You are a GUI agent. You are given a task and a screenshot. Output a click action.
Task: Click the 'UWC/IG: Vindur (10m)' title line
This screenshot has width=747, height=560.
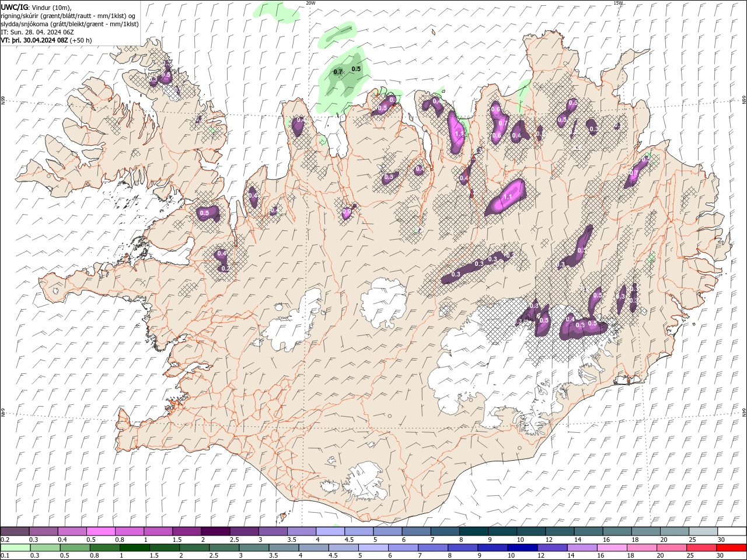(36, 7)
